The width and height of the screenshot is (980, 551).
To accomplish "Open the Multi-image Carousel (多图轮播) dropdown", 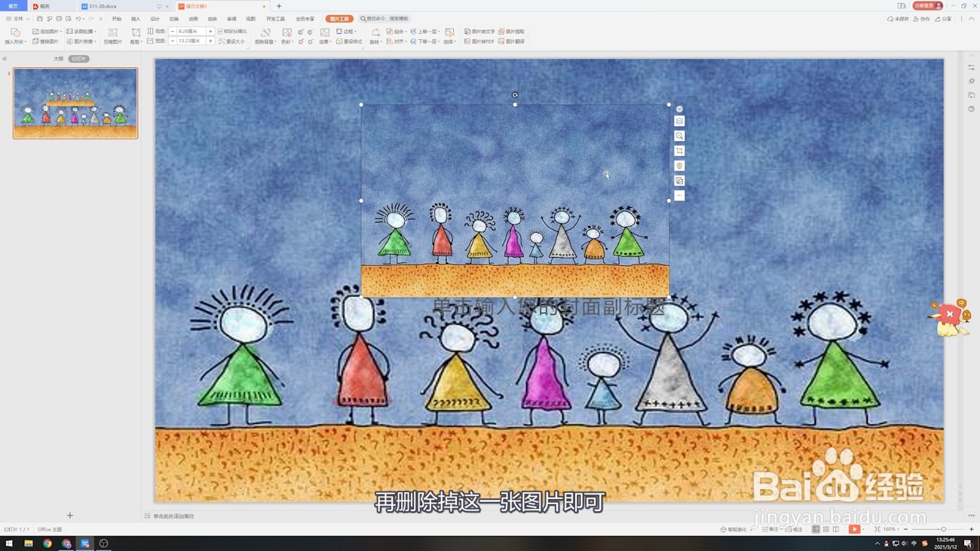I will click(81, 31).
